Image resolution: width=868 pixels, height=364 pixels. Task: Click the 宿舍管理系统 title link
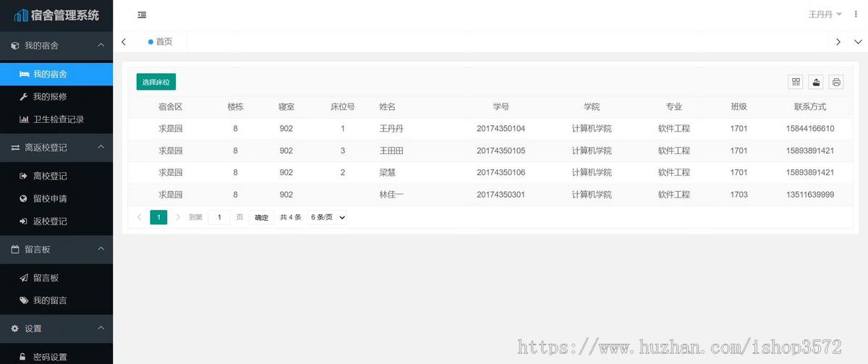coord(65,14)
